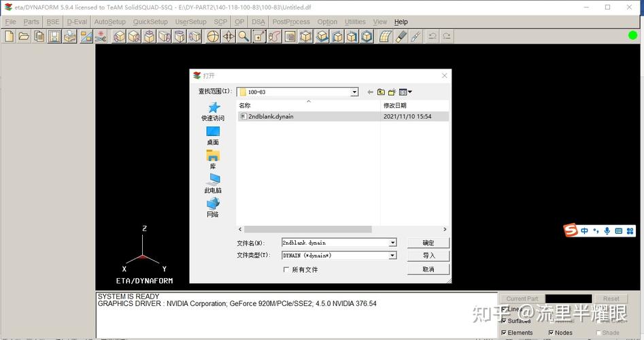Select the magnifier cursor zoom tool
The width and height of the screenshot is (644, 340).
point(243,37)
